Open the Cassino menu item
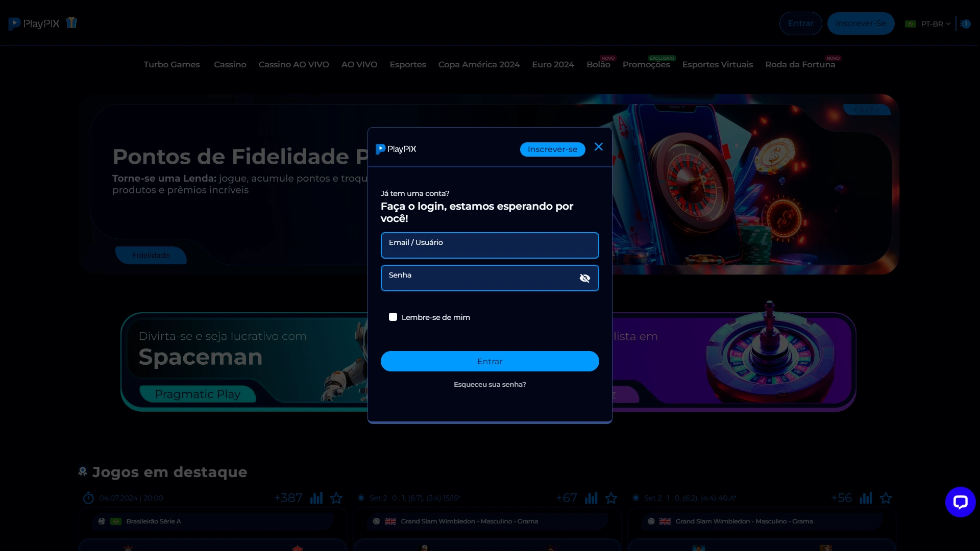 click(230, 64)
